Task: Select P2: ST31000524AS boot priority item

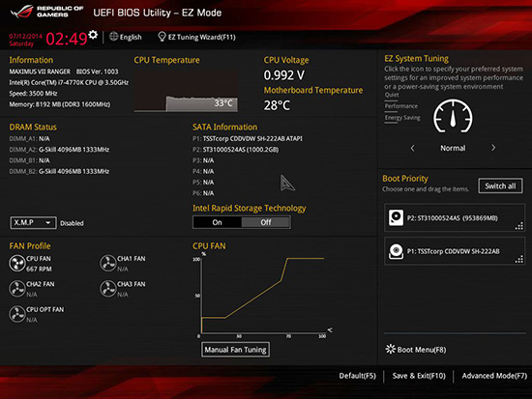Action: click(x=455, y=217)
